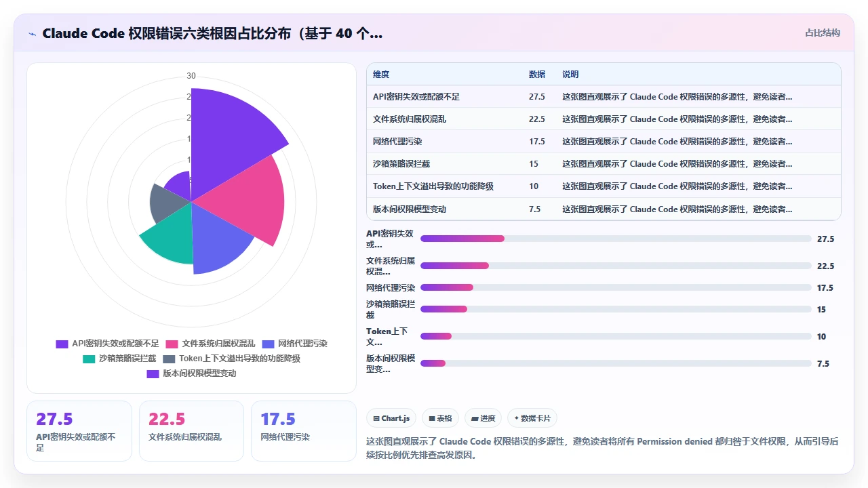Image resolution: width=868 pixels, height=488 pixels.
Task: Click the Chart.js tag chip
Action: (x=391, y=418)
